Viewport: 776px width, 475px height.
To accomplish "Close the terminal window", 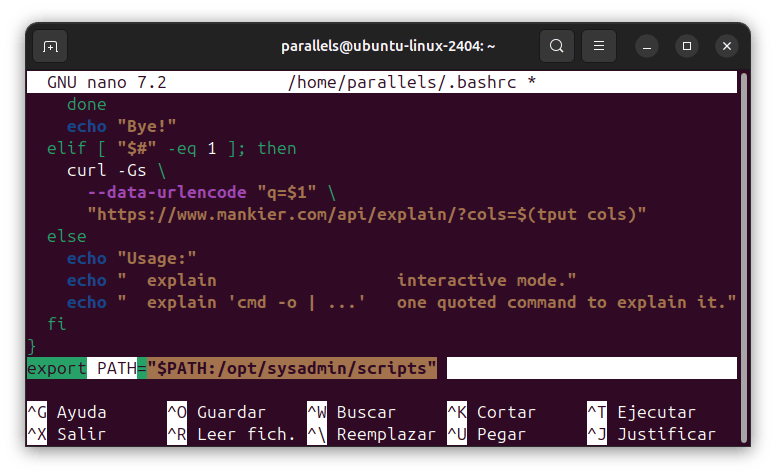I will tap(725, 46).
